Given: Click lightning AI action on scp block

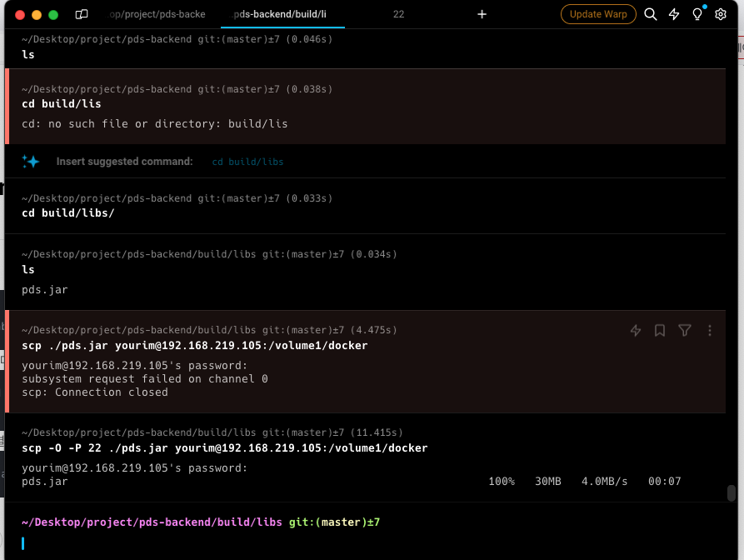Looking at the screenshot, I should (x=636, y=330).
